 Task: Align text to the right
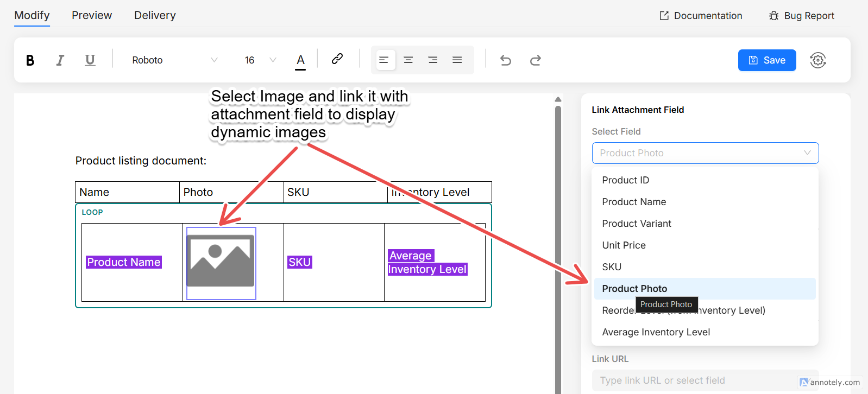[x=433, y=60]
